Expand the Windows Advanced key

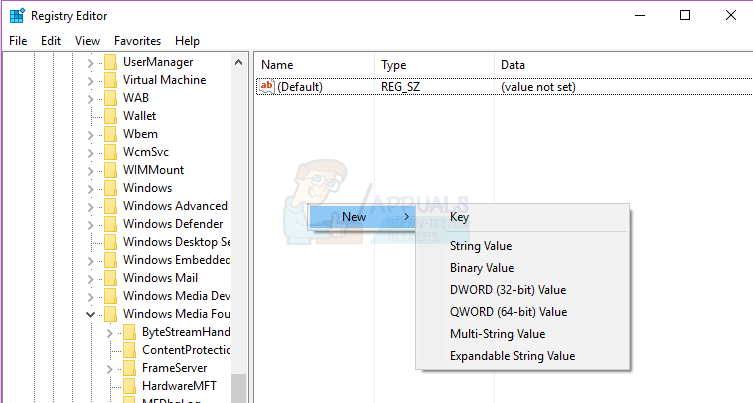tap(90, 207)
